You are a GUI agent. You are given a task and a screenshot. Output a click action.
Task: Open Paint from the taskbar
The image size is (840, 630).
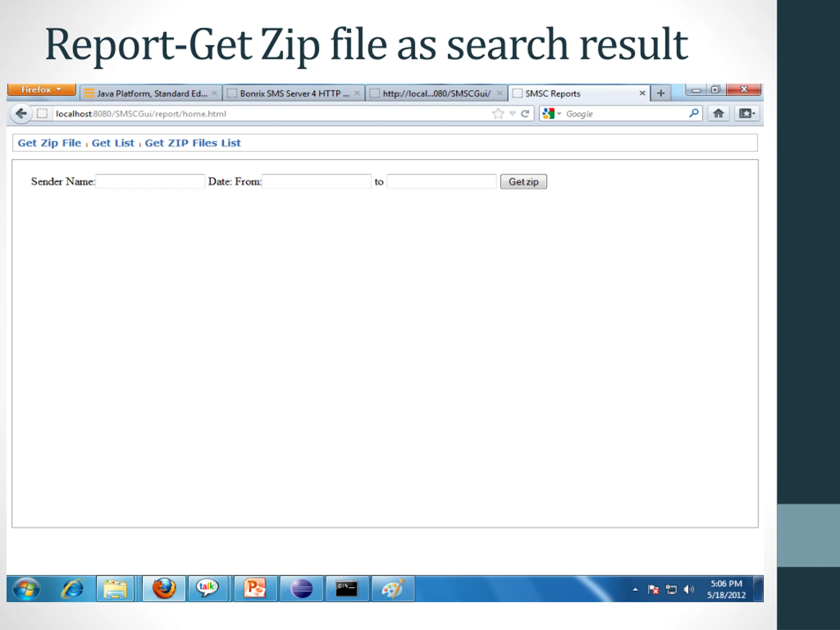click(x=393, y=589)
